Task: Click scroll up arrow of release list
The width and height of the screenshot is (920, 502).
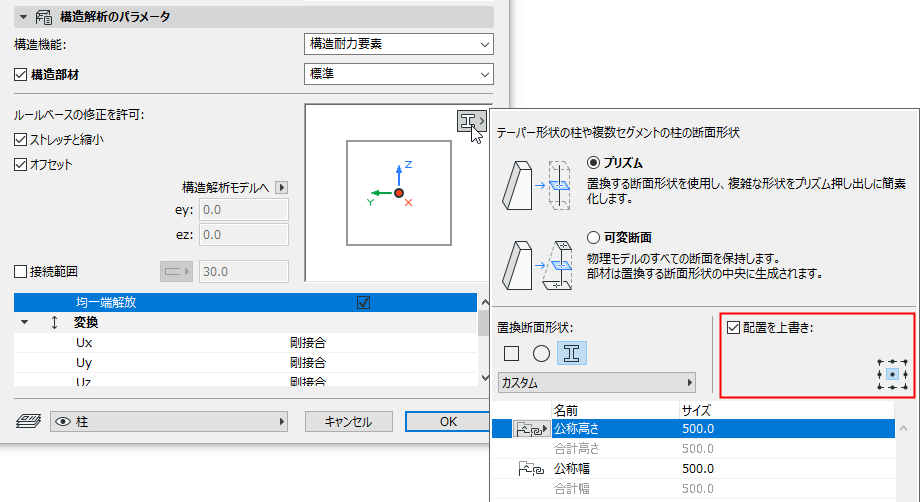Action: pos(485,303)
